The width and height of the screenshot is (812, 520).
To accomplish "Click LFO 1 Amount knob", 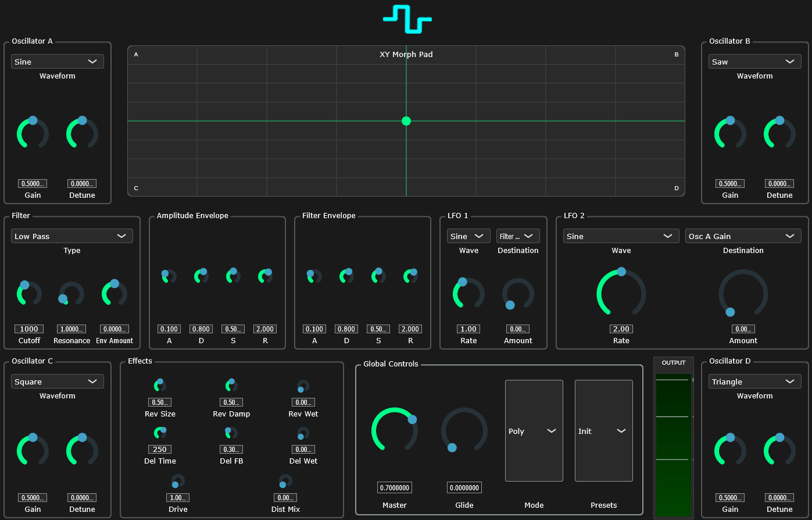I will click(518, 293).
